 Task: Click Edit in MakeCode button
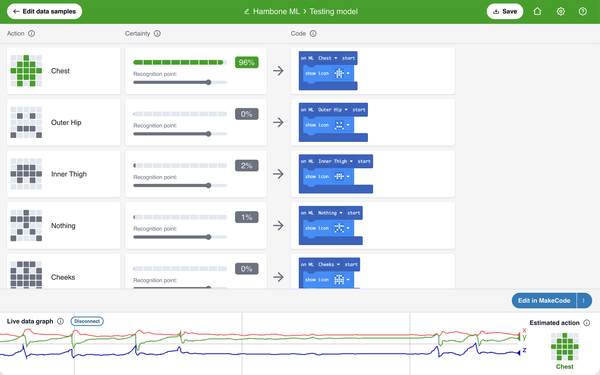(544, 301)
